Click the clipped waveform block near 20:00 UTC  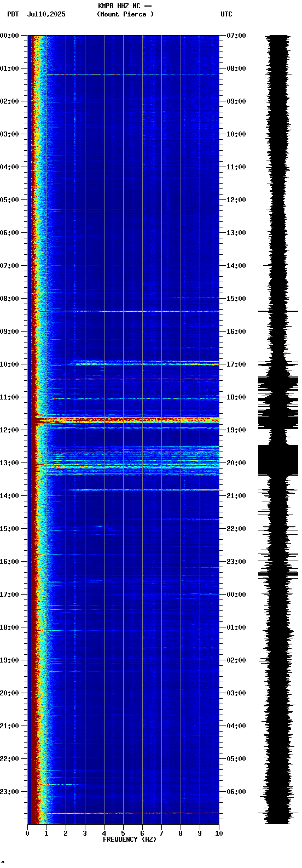[x=278, y=460]
